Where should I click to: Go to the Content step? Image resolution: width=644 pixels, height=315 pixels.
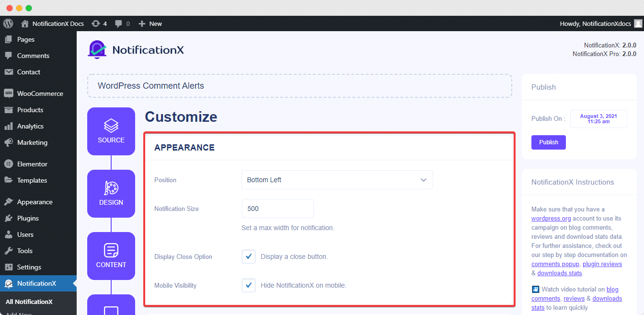111,256
